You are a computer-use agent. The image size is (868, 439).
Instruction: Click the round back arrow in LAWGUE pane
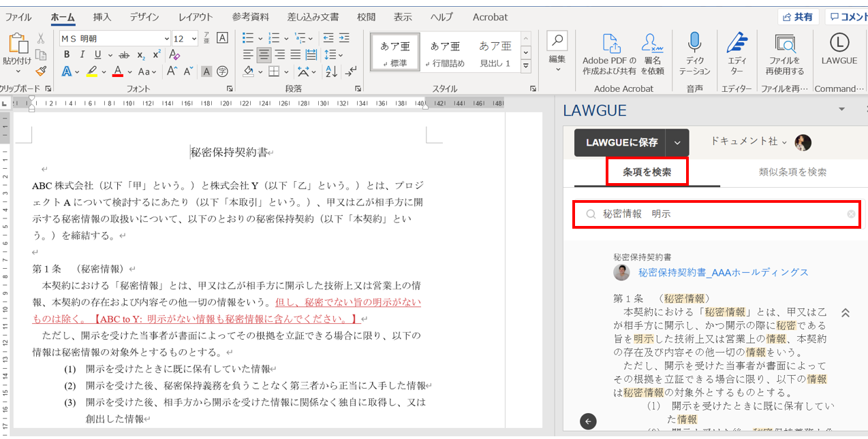pos(588,421)
